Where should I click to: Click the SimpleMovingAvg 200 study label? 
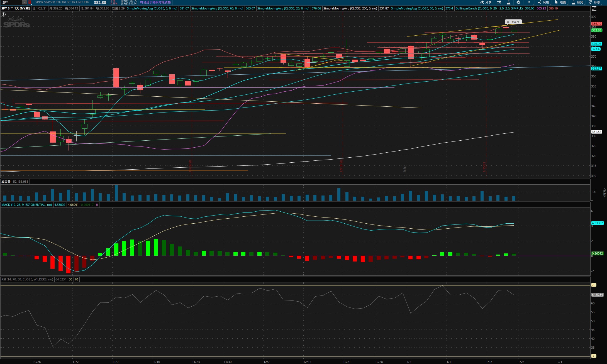click(x=350, y=8)
